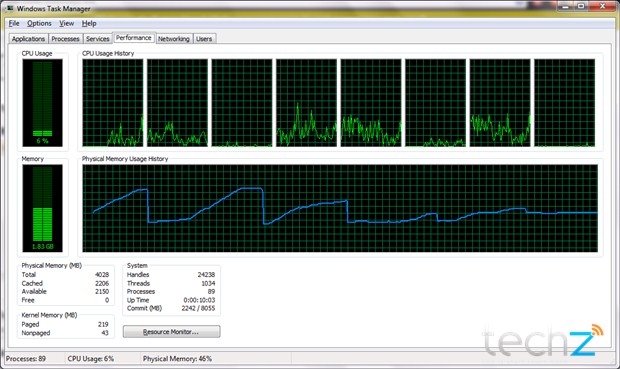Image resolution: width=620 pixels, height=369 pixels.
Task: Select the Performance tab
Action: (134, 38)
